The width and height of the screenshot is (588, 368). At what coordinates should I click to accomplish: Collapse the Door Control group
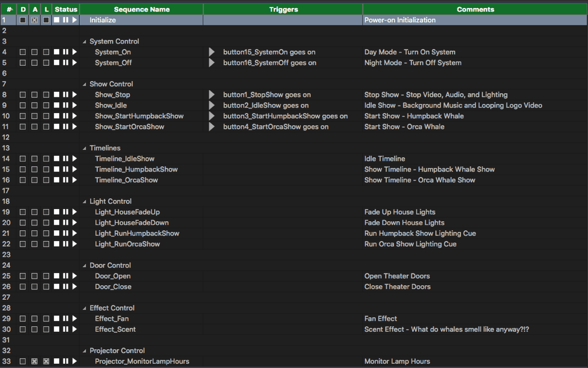pyautogui.click(x=85, y=266)
